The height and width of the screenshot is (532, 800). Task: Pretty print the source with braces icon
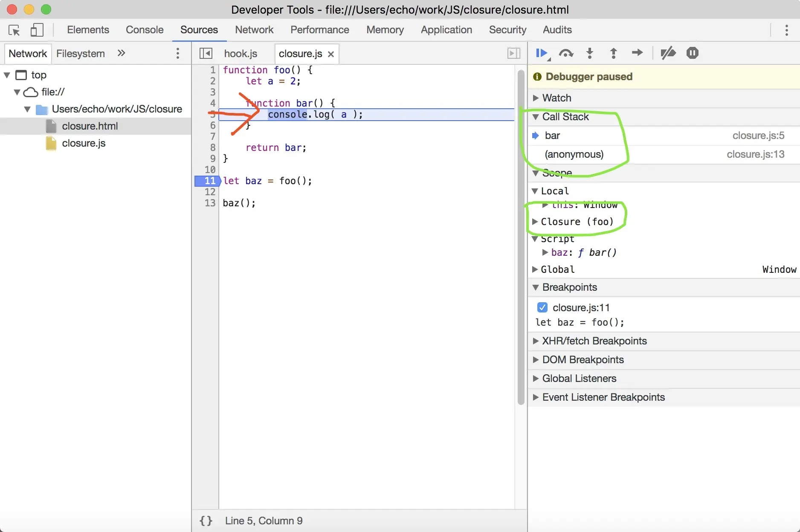(x=206, y=520)
